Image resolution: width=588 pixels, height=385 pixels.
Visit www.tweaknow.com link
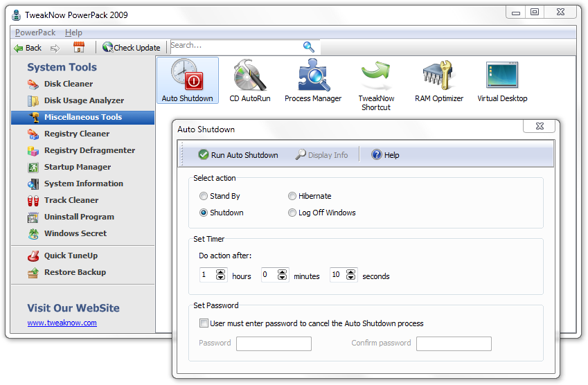(x=62, y=323)
